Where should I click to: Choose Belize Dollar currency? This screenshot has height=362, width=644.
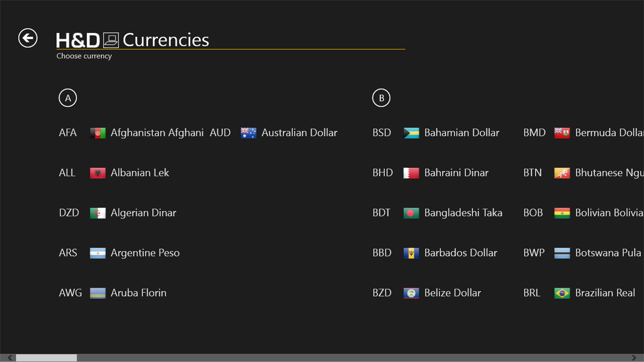(x=452, y=293)
